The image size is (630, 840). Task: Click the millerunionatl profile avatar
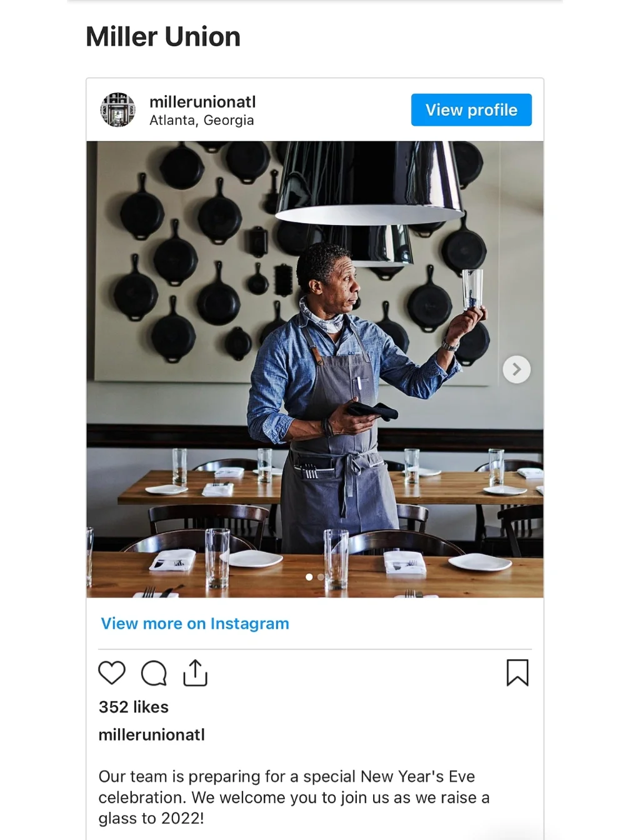[x=118, y=110]
